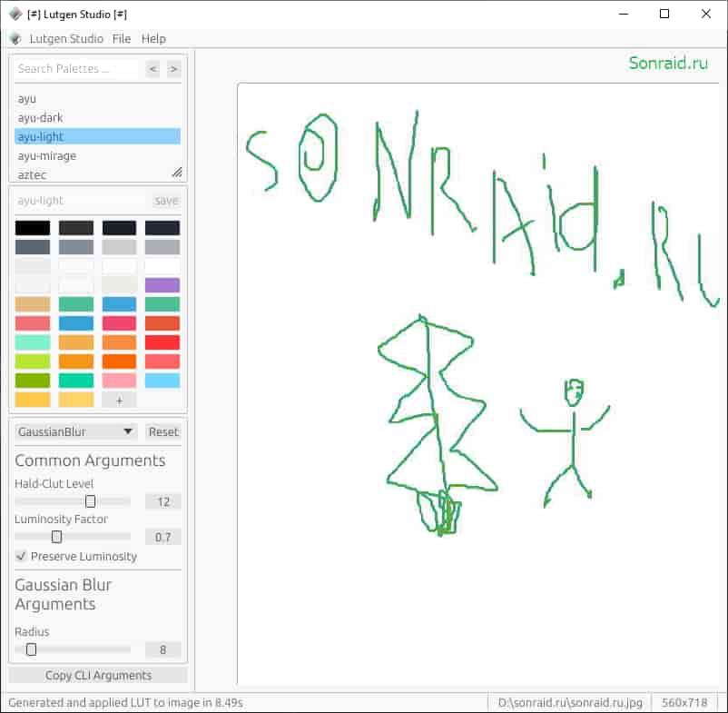Open the GaussianBlur algorithm dropdown
Viewport: 728px width, 713px height.
[x=75, y=431]
